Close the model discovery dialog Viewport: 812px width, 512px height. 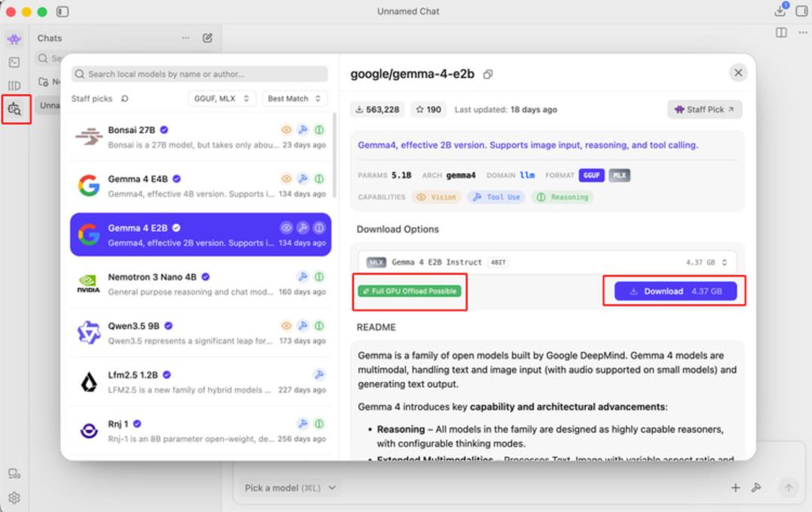pos(738,73)
